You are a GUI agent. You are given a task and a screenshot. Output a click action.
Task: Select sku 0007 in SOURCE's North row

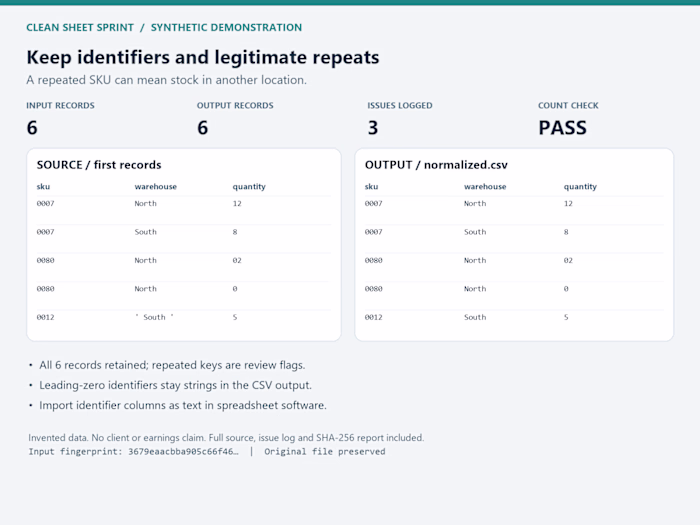tap(46, 204)
